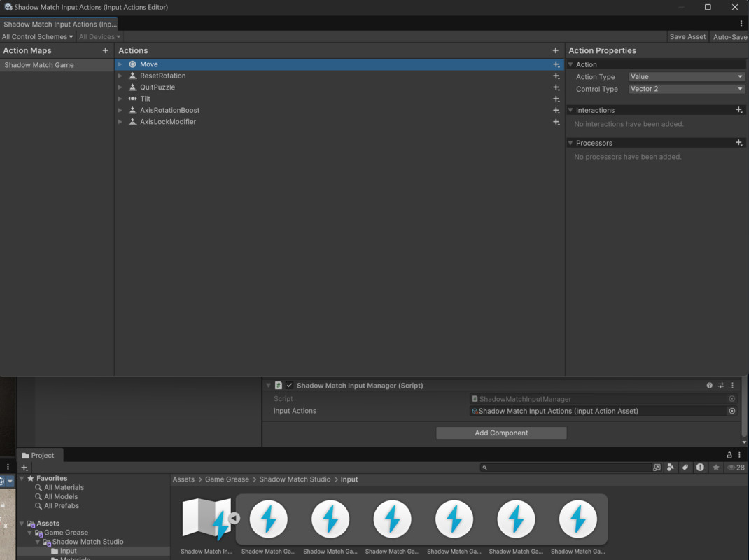Click Add Component button
The width and height of the screenshot is (749, 560).
(x=501, y=433)
